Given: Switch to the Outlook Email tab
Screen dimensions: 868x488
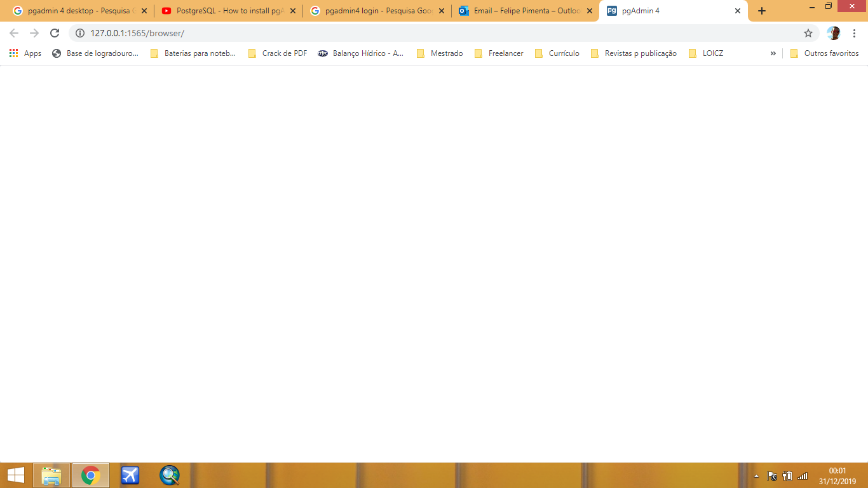Looking at the screenshot, I should click(x=520, y=11).
